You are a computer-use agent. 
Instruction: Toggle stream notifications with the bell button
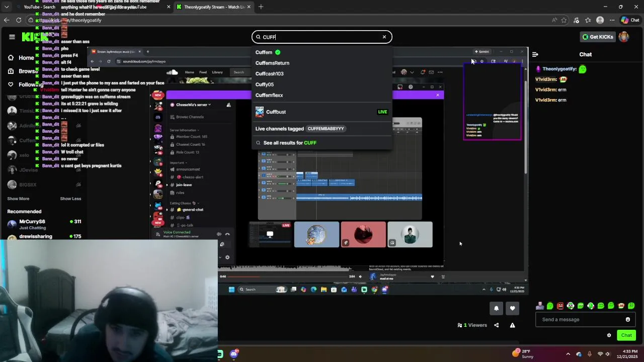(x=496, y=308)
